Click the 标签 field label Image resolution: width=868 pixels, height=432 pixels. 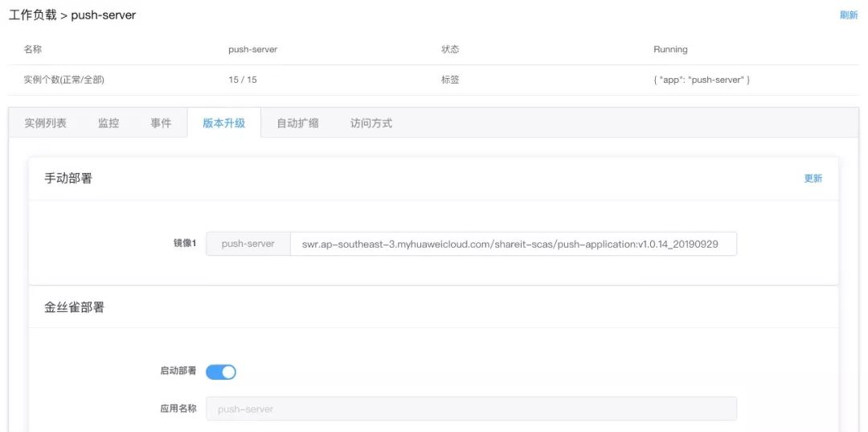[x=450, y=80]
